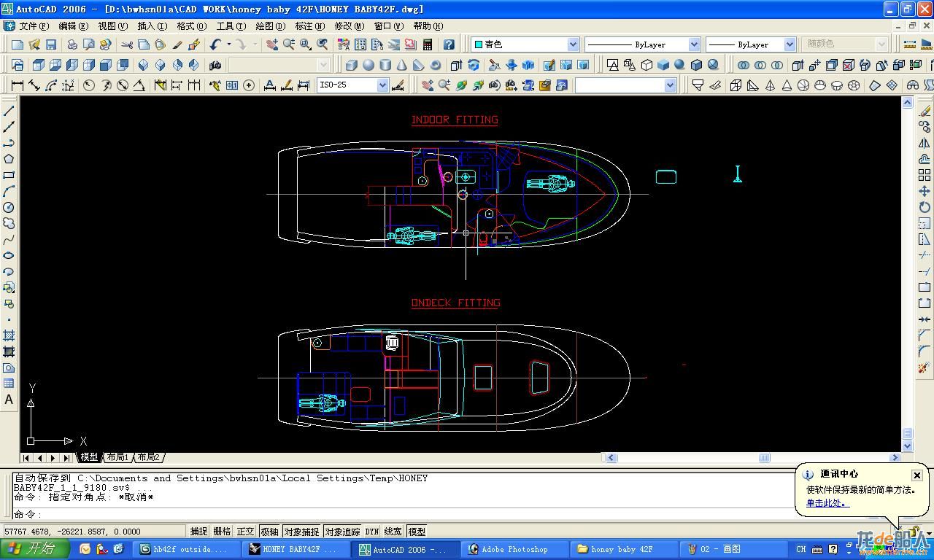Select the Polygon draw tool
This screenshot has height=560, width=934.
[9, 159]
